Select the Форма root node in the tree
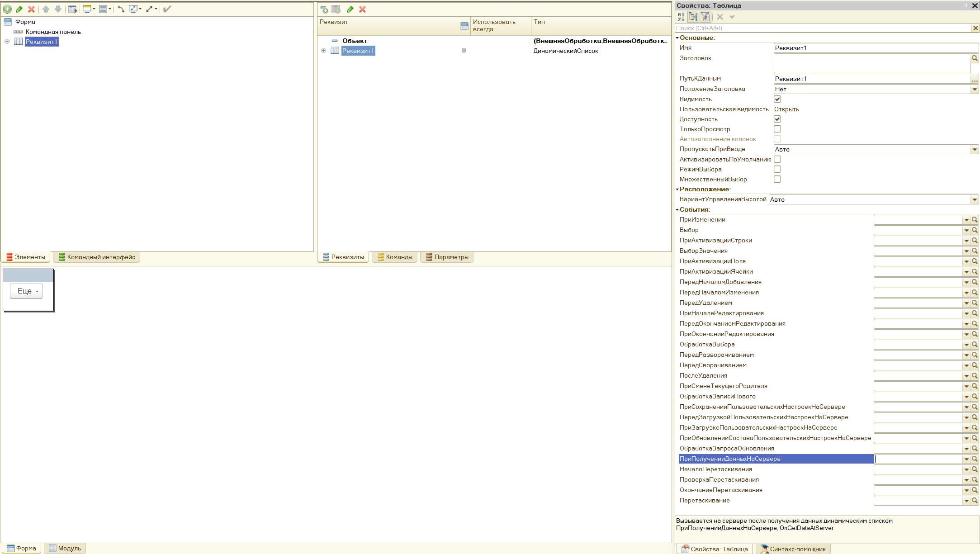This screenshot has width=980, height=554. click(x=25, y=22)
